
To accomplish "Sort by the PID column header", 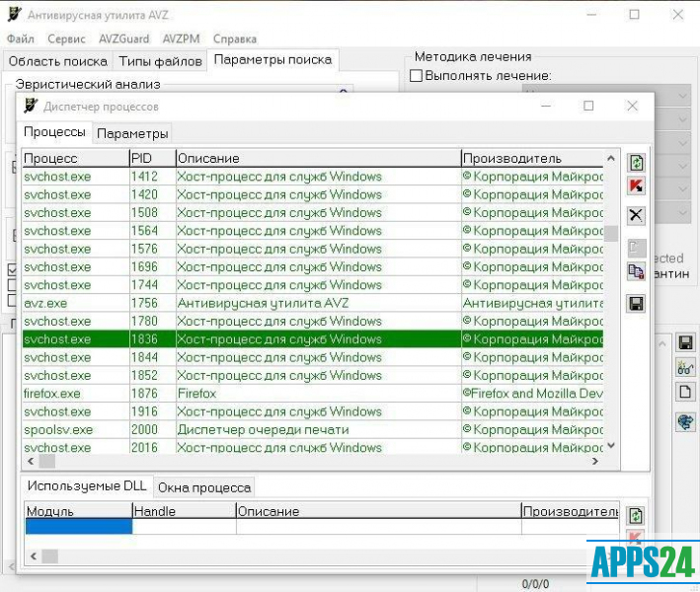I will click(153, 159).
